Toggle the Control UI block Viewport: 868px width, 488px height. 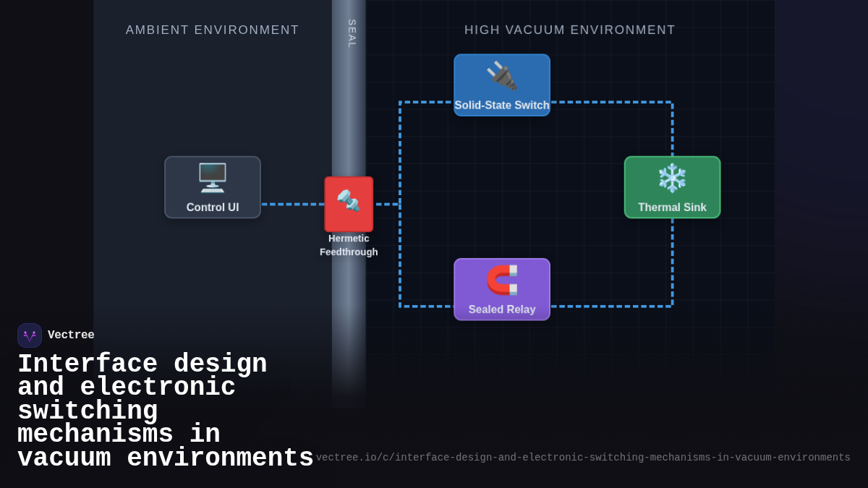click(x=212, y=187)
